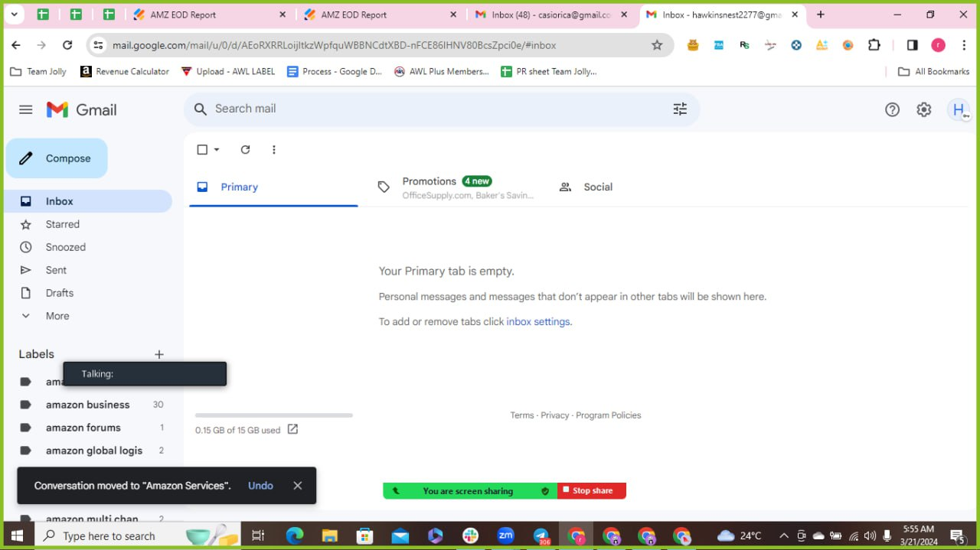Expand the select dropdown arrow
Viewport: 980px width, 550px height.
coord(217,150)
